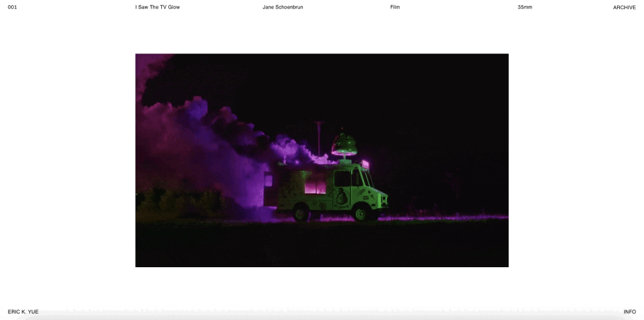Viewport: 644px width, 320px height.
Task: Click the ice cream truck film still
Action: (x=322, y=160)
